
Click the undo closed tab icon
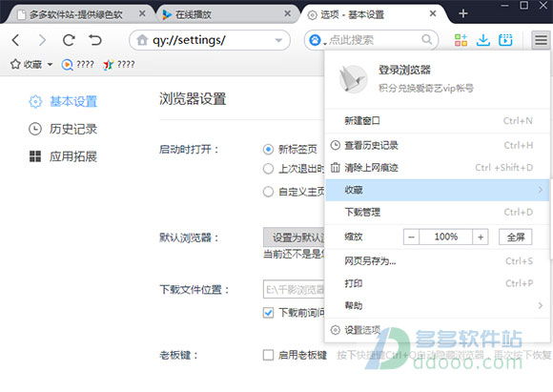coord(95,40)
